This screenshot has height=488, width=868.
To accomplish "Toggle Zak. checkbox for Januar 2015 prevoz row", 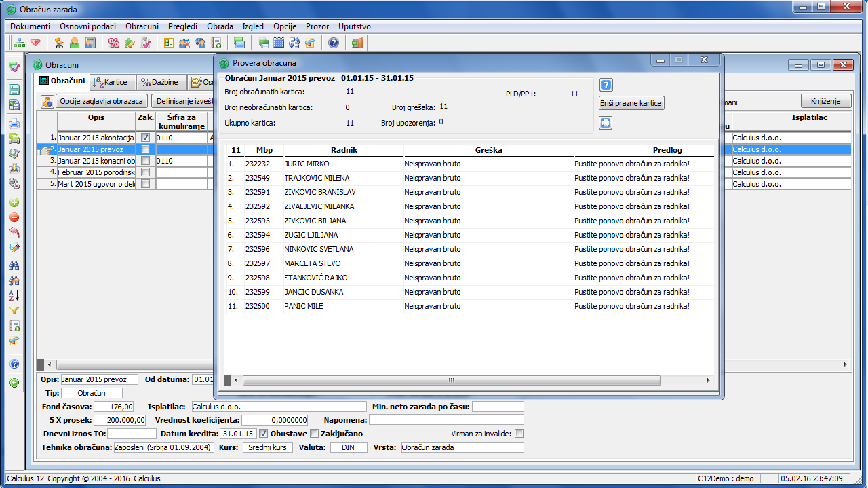I will pyautogui.click(x=145, y=149).
